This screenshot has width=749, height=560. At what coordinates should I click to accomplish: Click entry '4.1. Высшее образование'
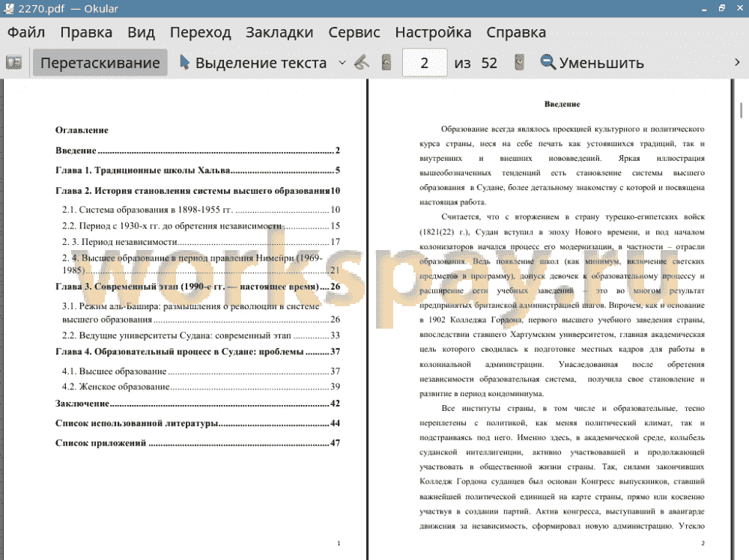[x=201, y=371]
